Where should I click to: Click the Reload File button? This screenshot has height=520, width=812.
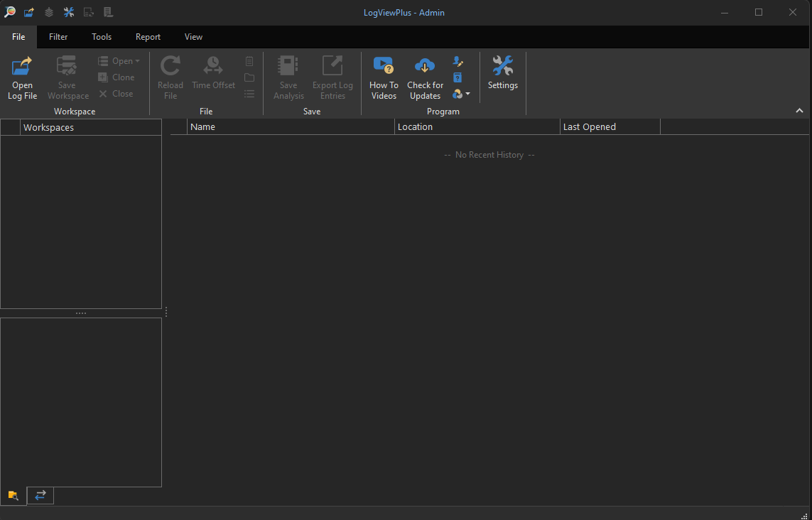[x=170, y=77]
